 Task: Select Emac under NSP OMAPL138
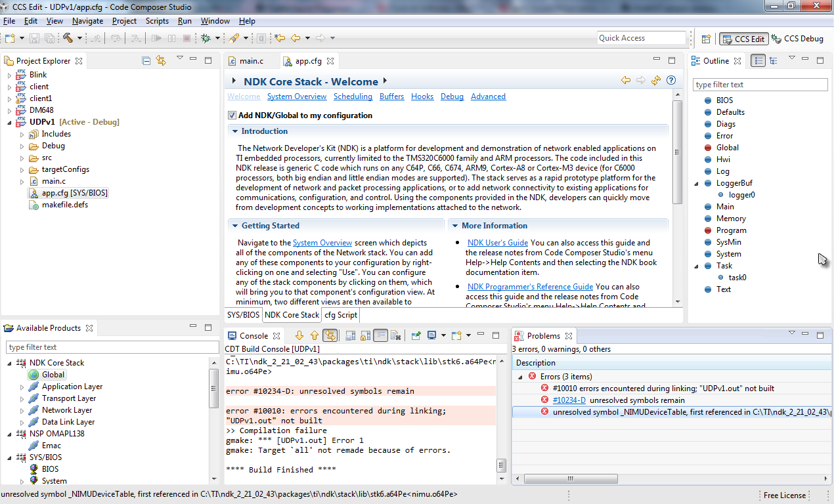(x=51, y=446)
